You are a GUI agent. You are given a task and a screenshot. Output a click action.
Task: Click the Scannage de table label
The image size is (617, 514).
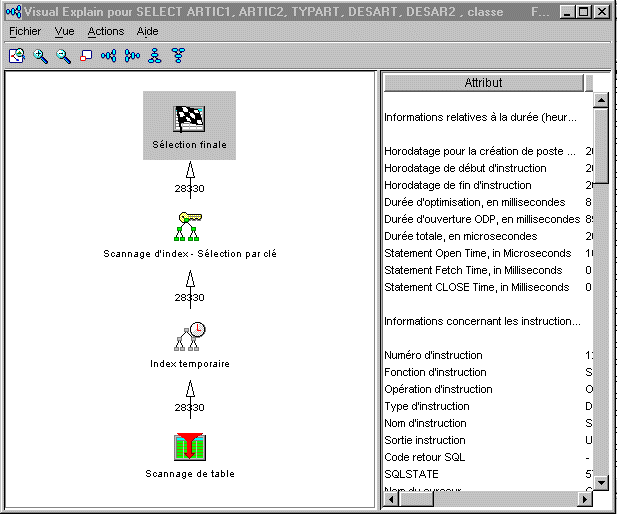pos(190,473)
